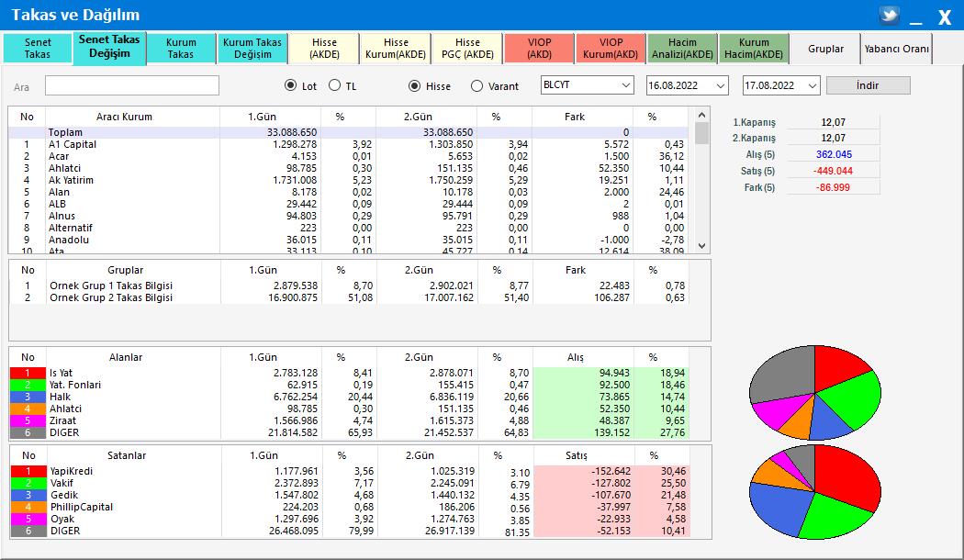Close window with the X icon
Viewport: 964px width, 560px height.
(945, 17)
